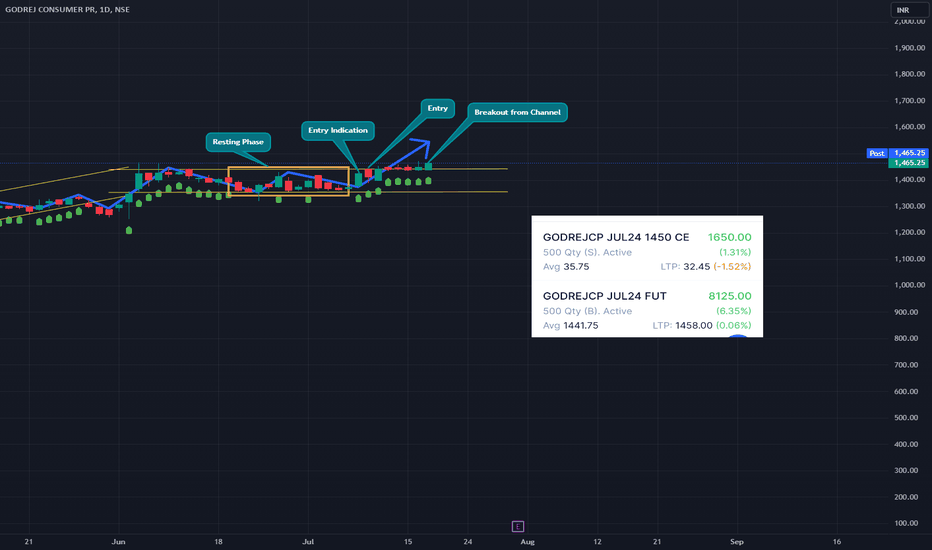Screen dimensions: 932x550
Task: Click the 1,100.00 price axis label
Action: 909,259
